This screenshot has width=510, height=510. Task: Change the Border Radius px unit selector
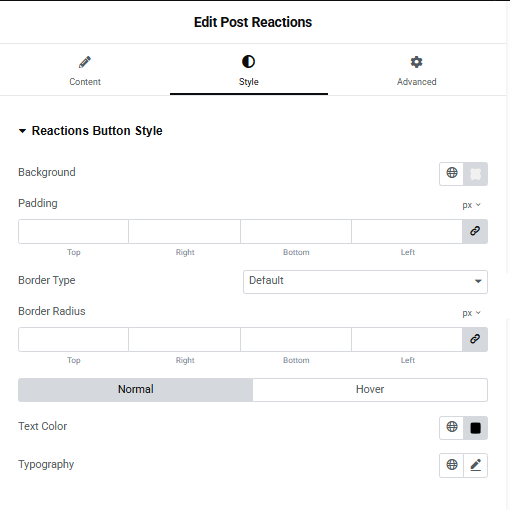tap(471, 313)
